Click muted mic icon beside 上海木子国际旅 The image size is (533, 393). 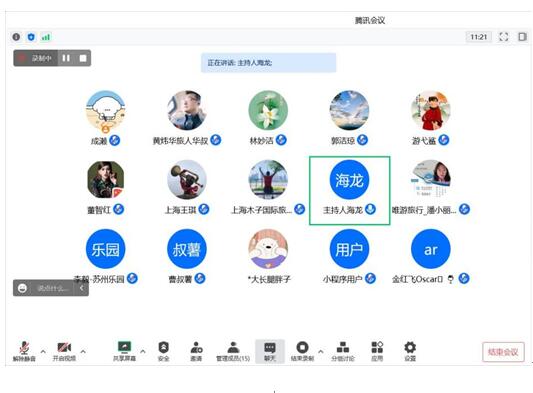(x=299, y=209)
